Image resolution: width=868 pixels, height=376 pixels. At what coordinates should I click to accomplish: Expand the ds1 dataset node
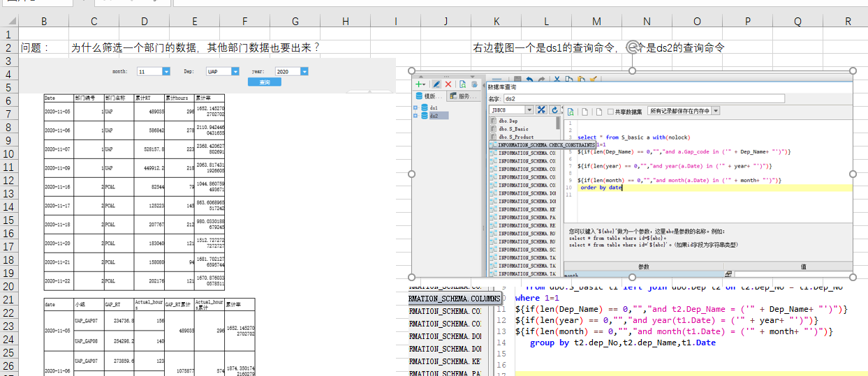[x=415, y=108]
